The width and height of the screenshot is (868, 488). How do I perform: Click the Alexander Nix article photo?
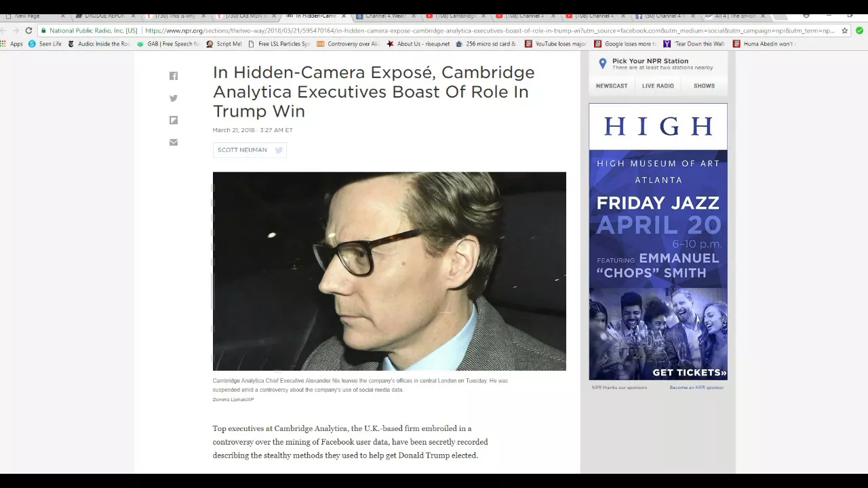coord(389,271)
